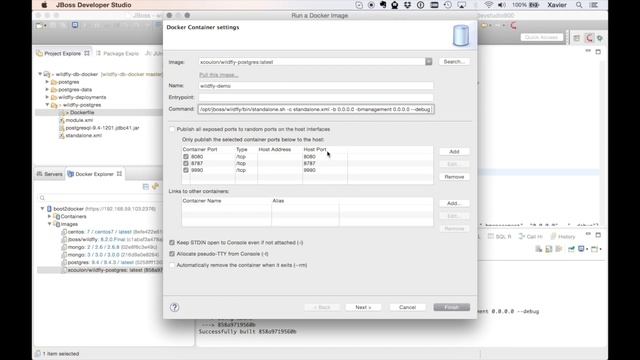Minimize the editor area icon

(588, 51)
